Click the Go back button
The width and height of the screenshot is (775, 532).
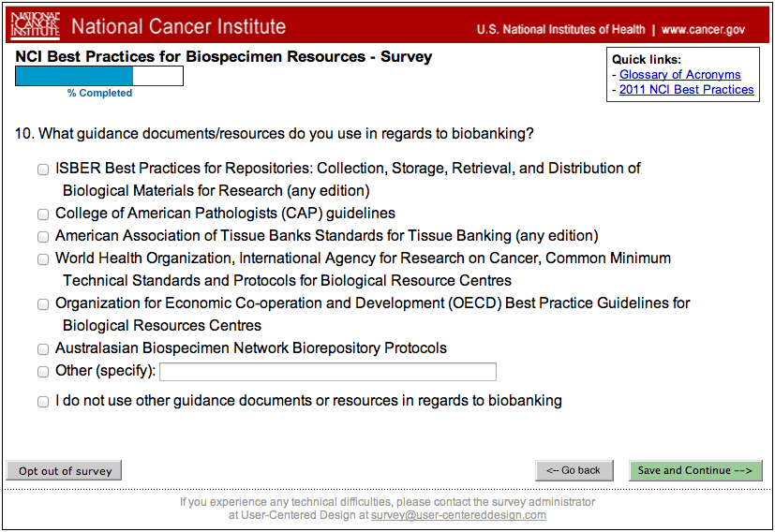click(574, 470)
